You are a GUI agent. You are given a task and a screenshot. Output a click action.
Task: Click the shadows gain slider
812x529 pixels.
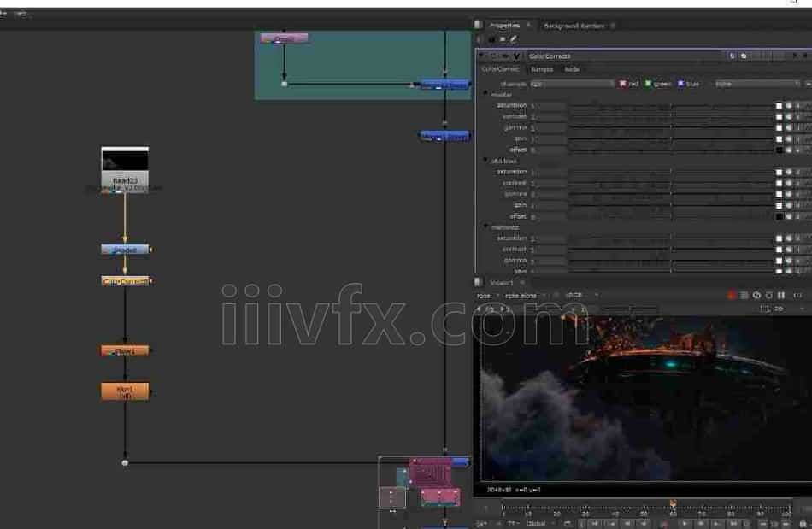pyautogui.click(x=671, y=205)
